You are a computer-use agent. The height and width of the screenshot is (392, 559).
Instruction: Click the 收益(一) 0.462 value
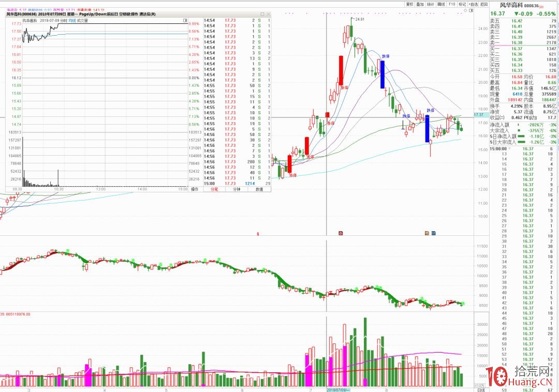point(517,117)
